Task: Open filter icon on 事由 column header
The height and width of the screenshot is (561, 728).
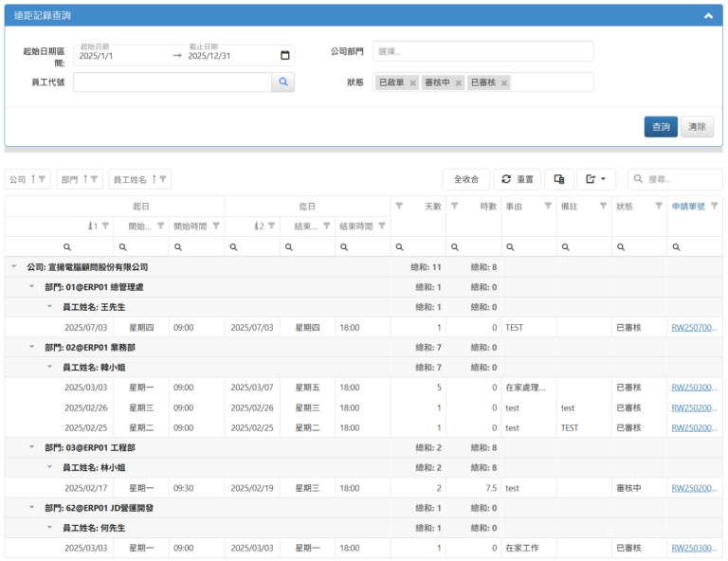Action: [x=547, y=206]
